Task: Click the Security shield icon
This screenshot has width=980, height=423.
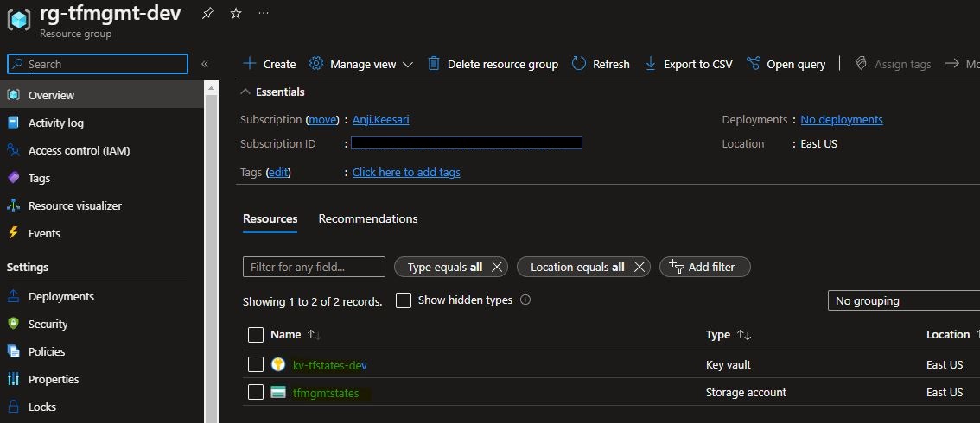Action: (13, 324)
